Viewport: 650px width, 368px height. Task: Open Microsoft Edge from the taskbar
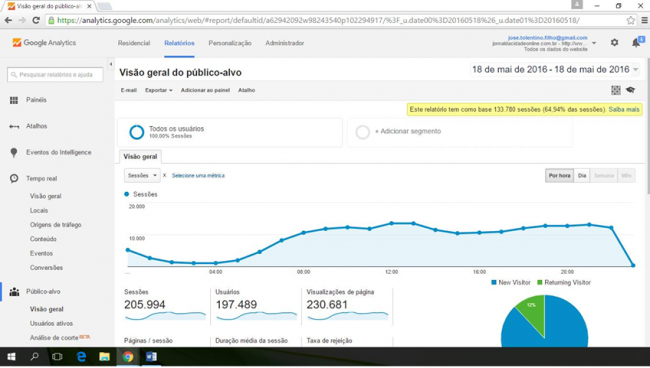pos(81,357)
